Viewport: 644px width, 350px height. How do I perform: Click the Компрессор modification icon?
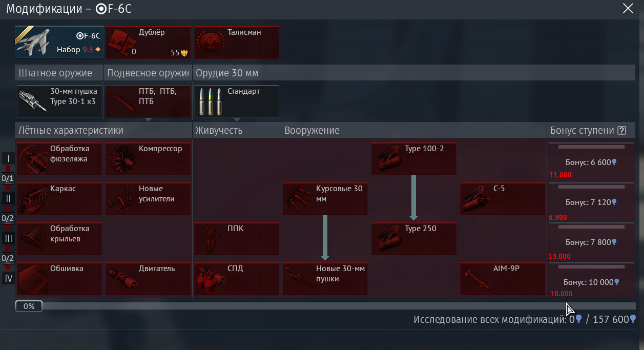coord(148,159)
